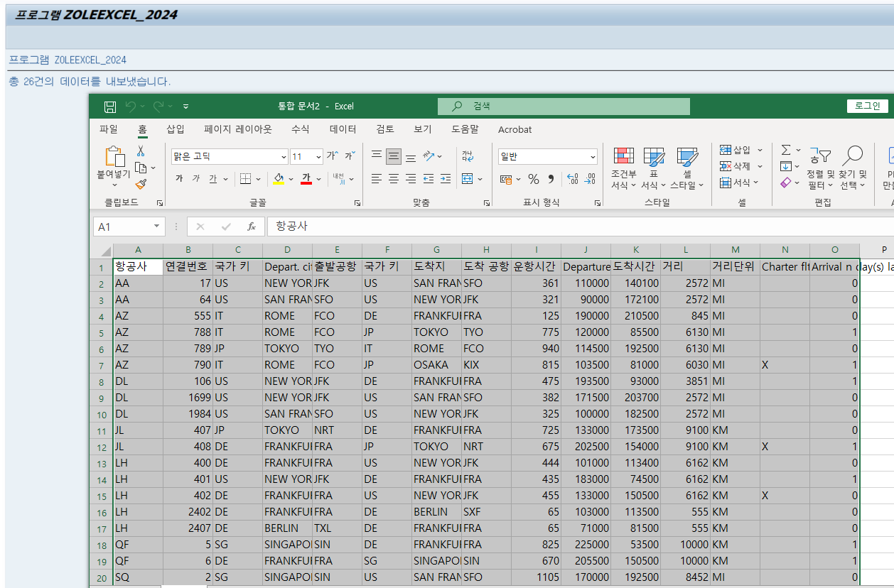894x588 pixels.
Task: Align text right
Action: click(x=411, y=179)
